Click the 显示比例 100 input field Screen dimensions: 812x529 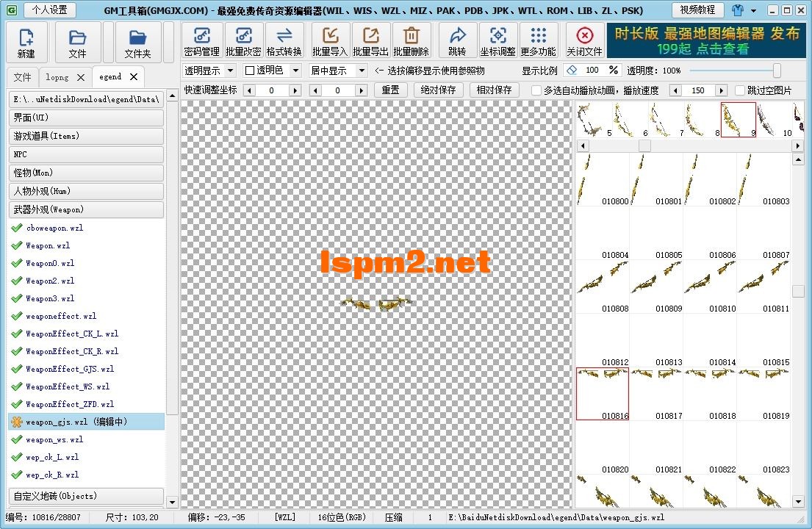coord(592,70)
